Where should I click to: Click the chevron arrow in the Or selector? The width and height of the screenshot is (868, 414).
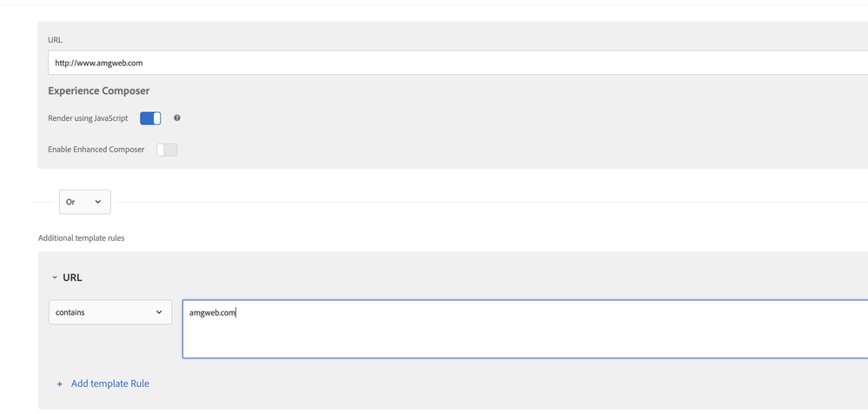(98, 202)
